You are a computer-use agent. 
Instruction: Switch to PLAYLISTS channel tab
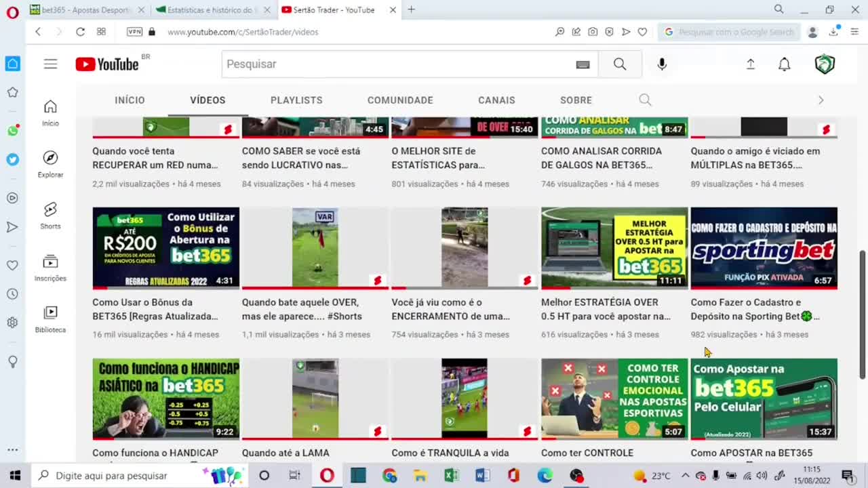pos(296,100)
